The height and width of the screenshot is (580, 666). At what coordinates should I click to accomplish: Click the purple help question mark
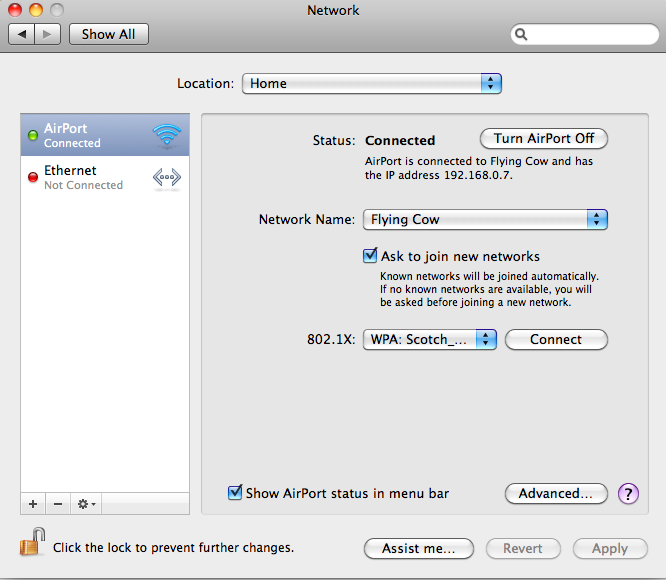click(628, 494)
